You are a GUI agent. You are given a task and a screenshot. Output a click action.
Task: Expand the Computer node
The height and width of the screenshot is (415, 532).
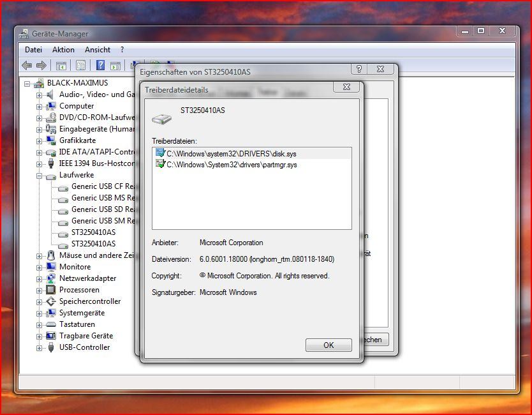pos(40,107)
